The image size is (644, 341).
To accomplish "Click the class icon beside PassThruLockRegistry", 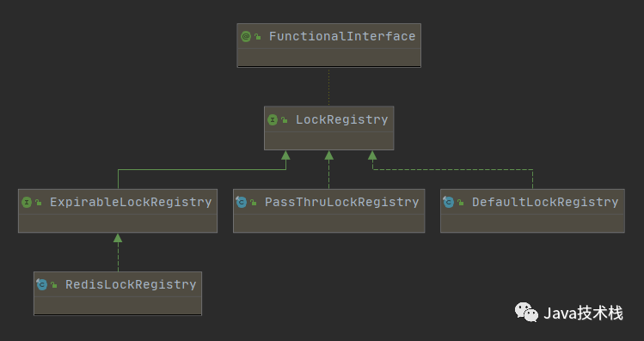I will click(x=241, y=202).
